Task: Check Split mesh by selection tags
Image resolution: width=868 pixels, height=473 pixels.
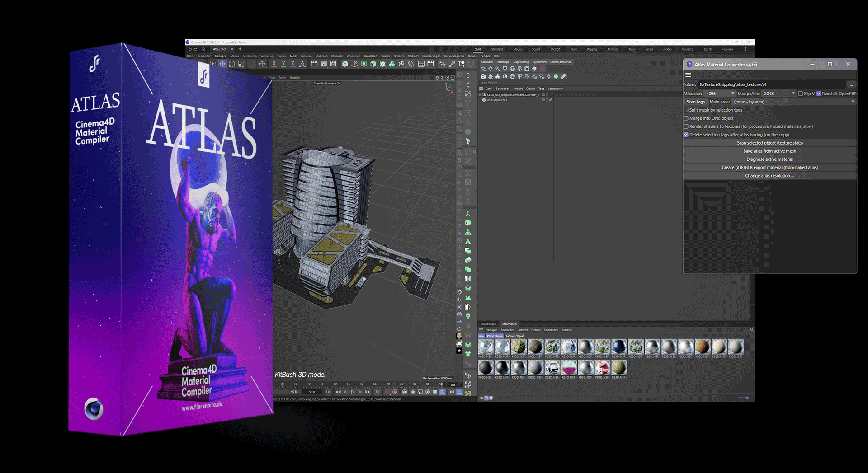Action: [x=686, y=110]
